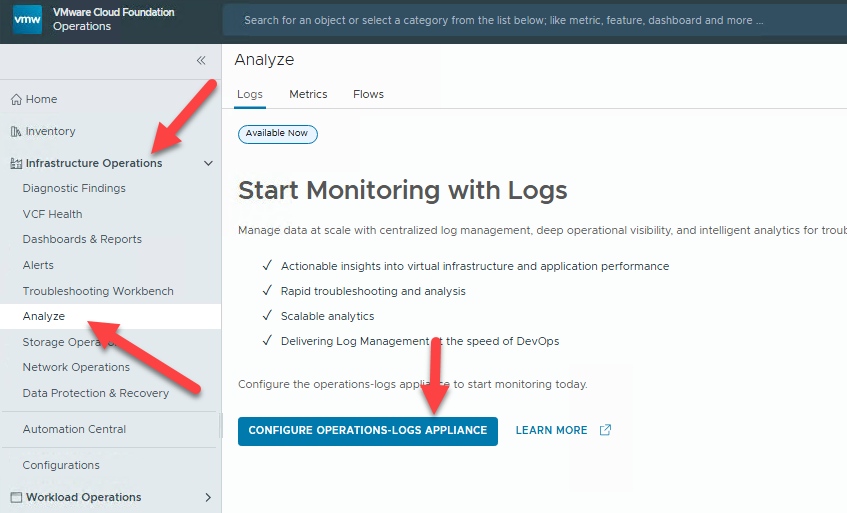This screenshot has width=847, height=513.
Task: Open Diagnostic Findings in sidebar
Action: tap(74, 189)
